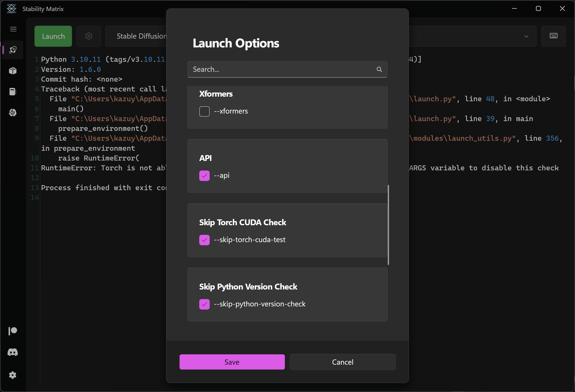575x392 pixels.
Task: Open the Packages box sidebar icon
Action: pyautogui.click(x=13, y=71)
